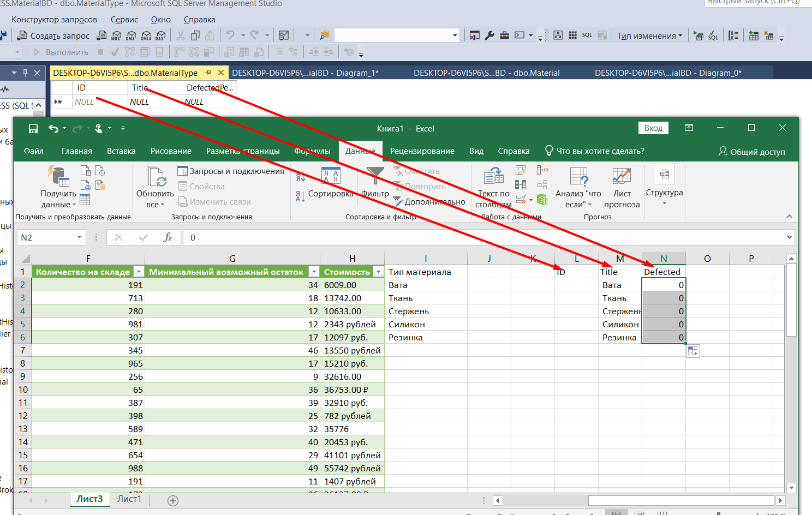Click the SSMS DAX query icon
Viewport: 812px width, 515px height.
click(160, 35)
